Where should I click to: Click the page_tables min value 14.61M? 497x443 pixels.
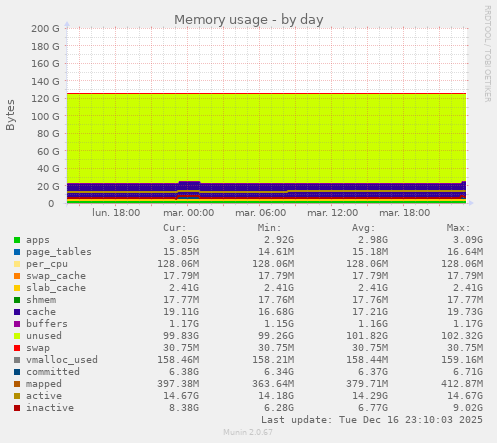click(x=276, y=252)
